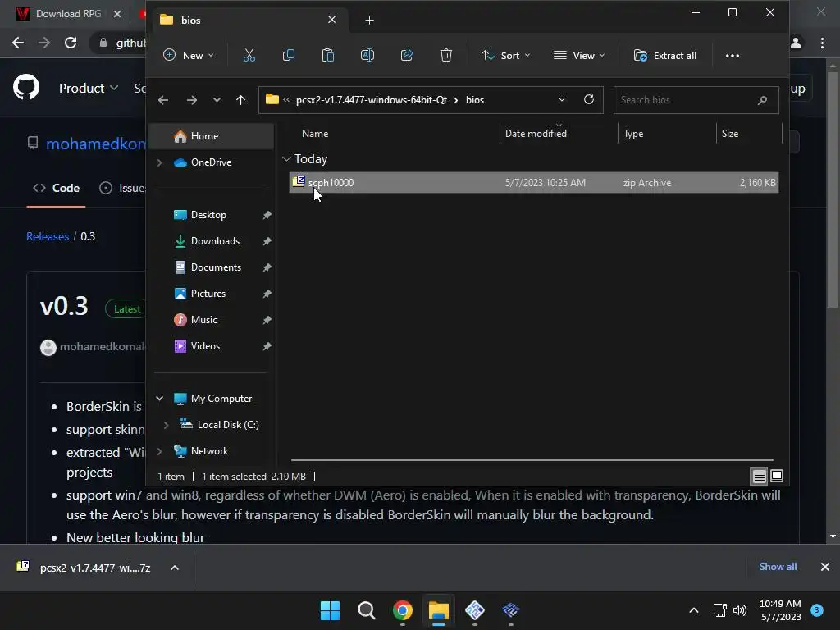Open Windows Start menu
Viewport: 840px width, 630px height.
pyautogui.click(x=330, y=610)
